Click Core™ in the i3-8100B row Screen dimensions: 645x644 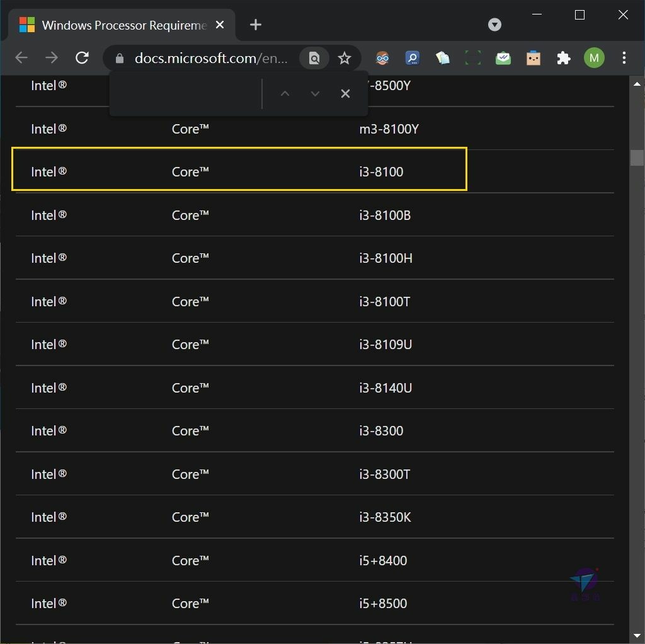point(190,216)
